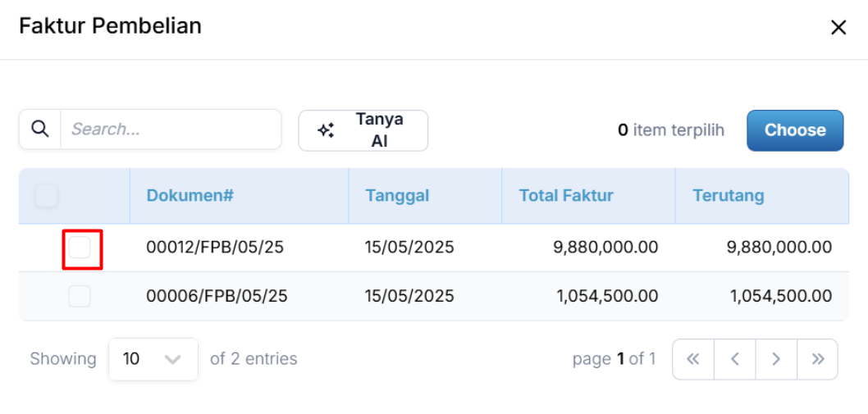
Task: Click Total Faktur 9,880,000.00 cell
Action: 605,248
